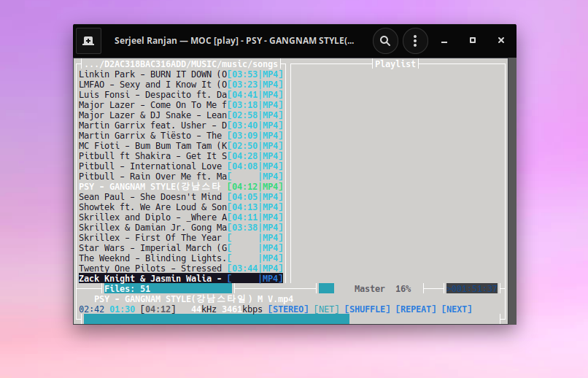Select Pitbull - International Love
This screenshot has height=378, width=588.
[x=181, y=166]
